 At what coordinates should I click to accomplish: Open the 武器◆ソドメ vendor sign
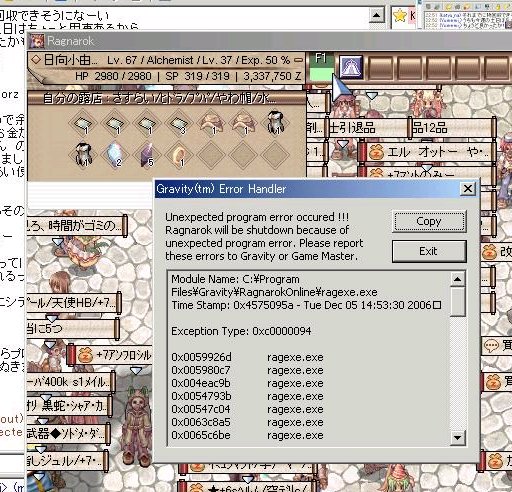click(68, 434)
